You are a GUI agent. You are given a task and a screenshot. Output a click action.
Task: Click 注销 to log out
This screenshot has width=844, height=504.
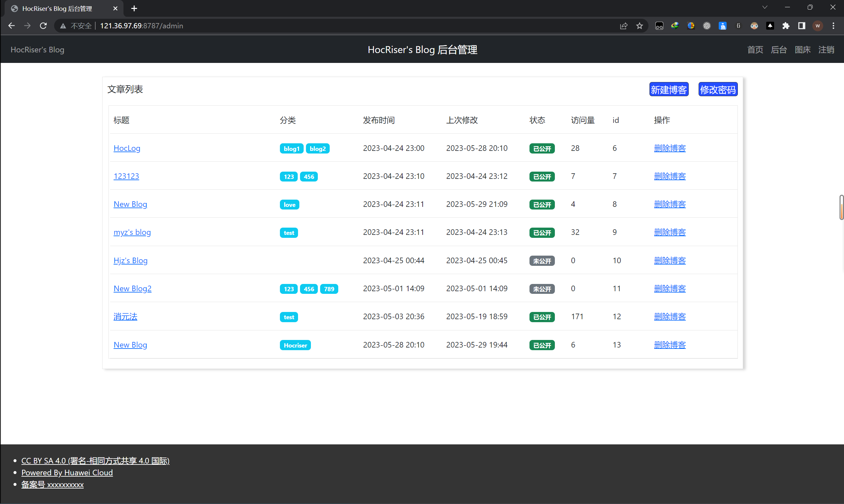pyautogui.click(x=826, y=50)
